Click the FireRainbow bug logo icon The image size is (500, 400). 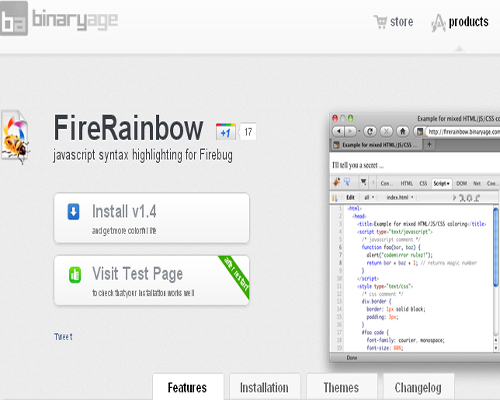coord(15,137)
